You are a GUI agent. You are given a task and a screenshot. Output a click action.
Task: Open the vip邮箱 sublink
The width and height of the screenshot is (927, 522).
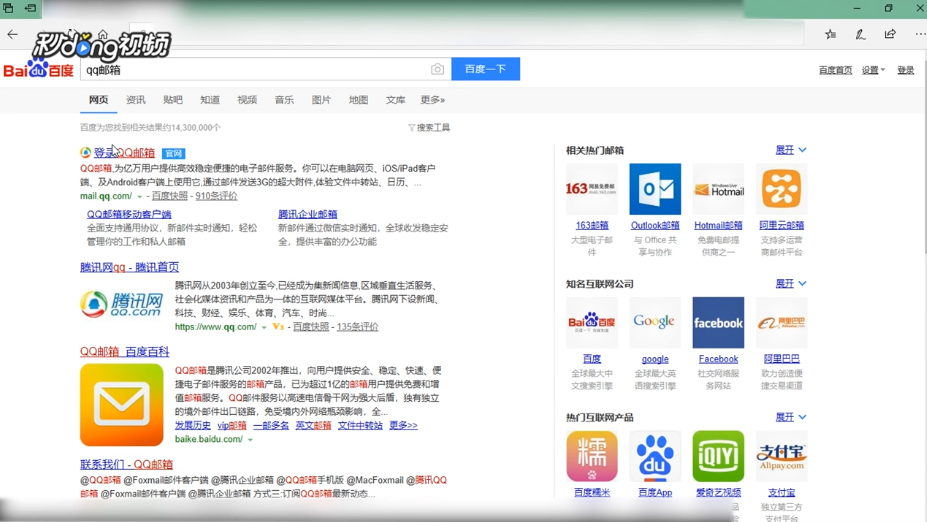coord(232,426)
